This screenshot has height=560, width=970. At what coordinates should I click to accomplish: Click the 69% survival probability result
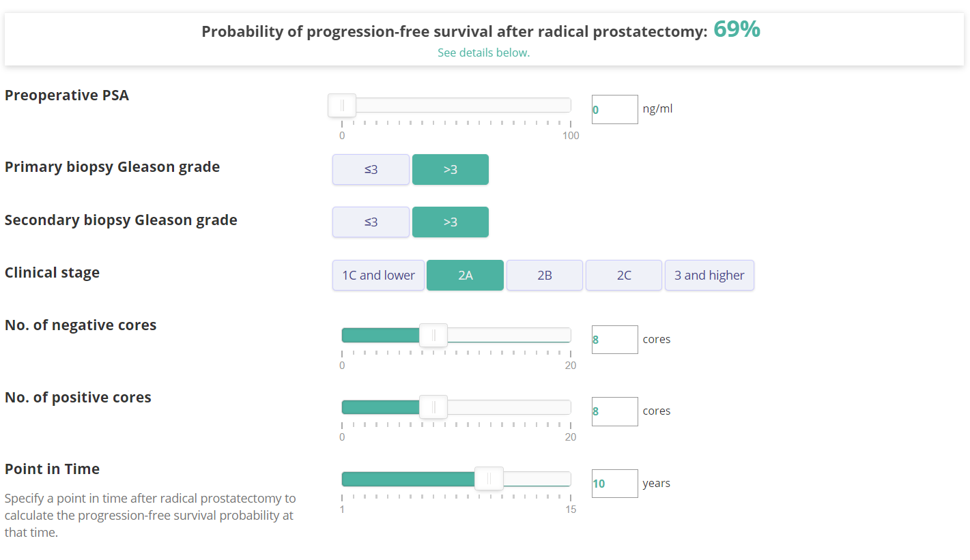coord(737,29)
